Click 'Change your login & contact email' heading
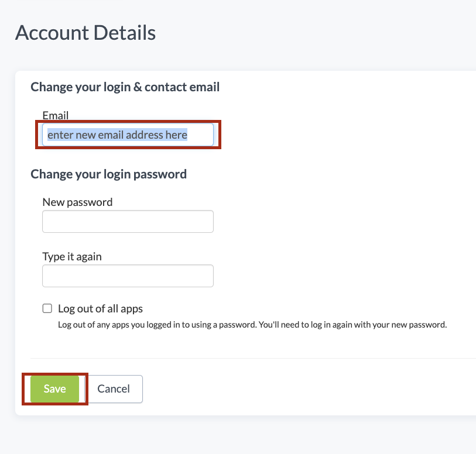The width and height of the screenshot is (476, 454). pyautogui.click(x=125, y=87)
